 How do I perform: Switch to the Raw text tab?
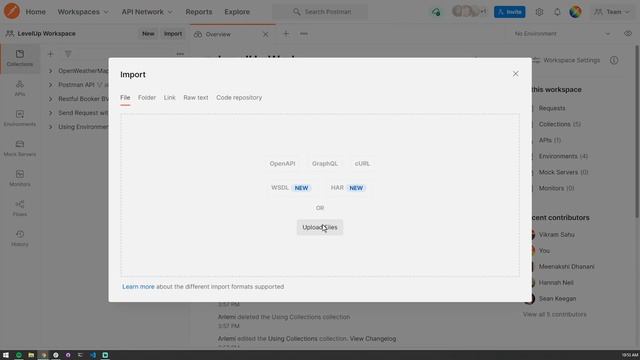196,98
